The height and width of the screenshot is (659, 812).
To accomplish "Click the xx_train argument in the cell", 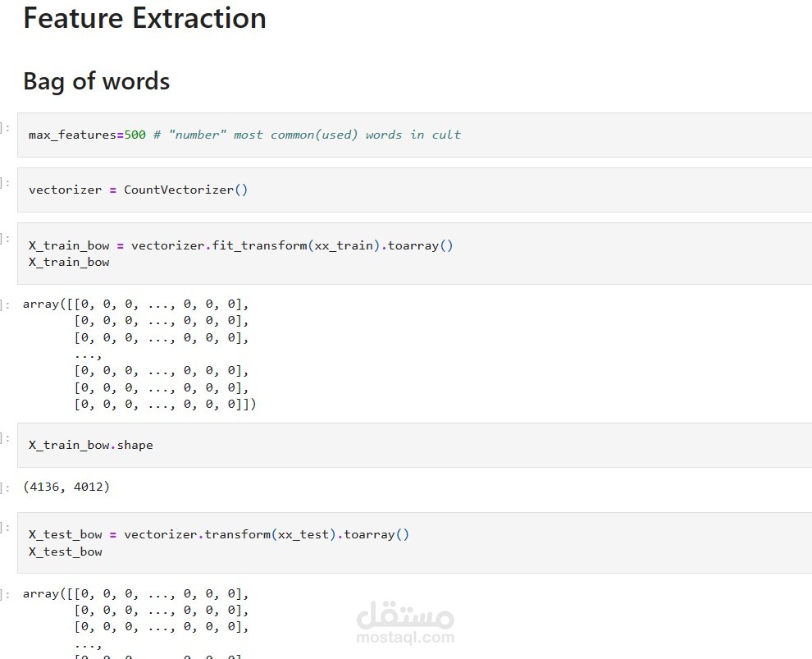I will (x=344, y=245).
